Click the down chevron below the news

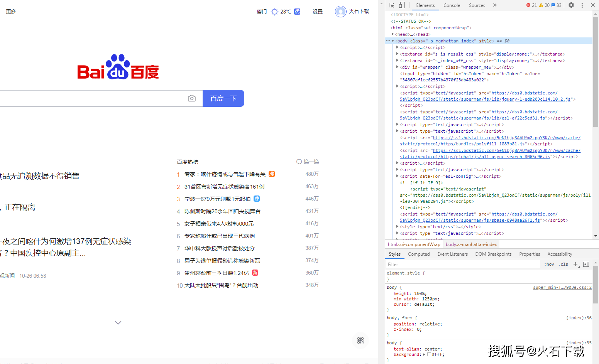click(118, 323)
